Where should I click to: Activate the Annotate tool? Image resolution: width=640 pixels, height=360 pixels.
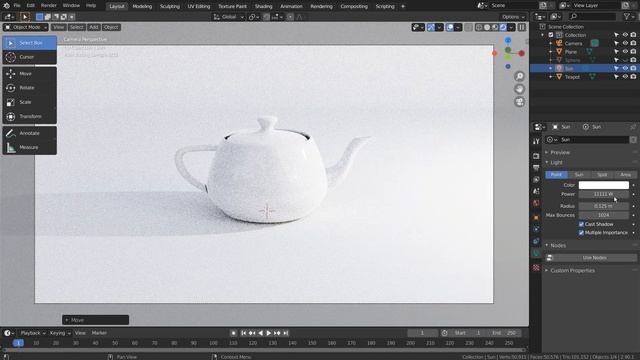pos(29,133)
